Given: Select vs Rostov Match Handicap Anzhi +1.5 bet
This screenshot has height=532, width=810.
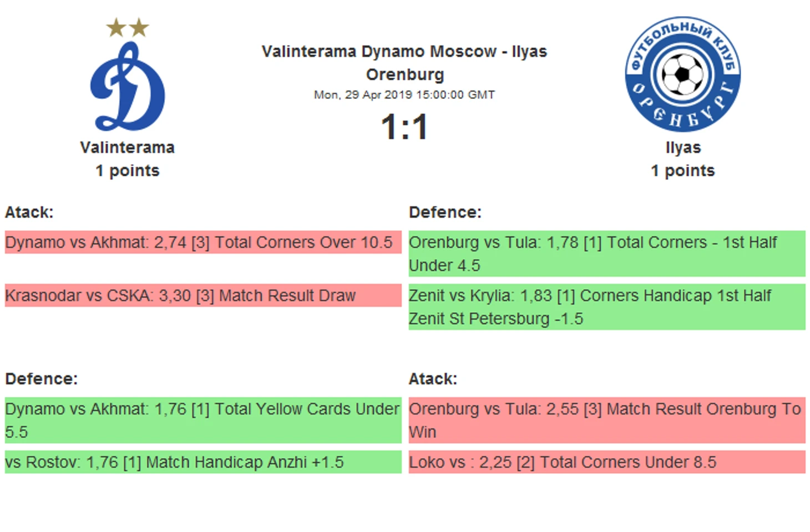Looking at the screenshot, I should [203, 462].
